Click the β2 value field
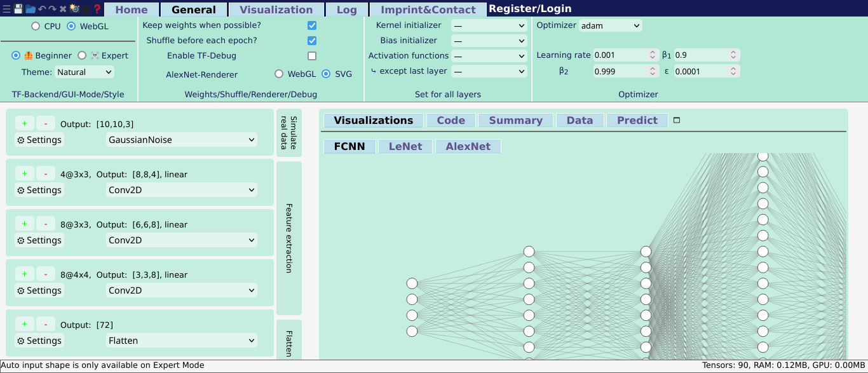 625,71
